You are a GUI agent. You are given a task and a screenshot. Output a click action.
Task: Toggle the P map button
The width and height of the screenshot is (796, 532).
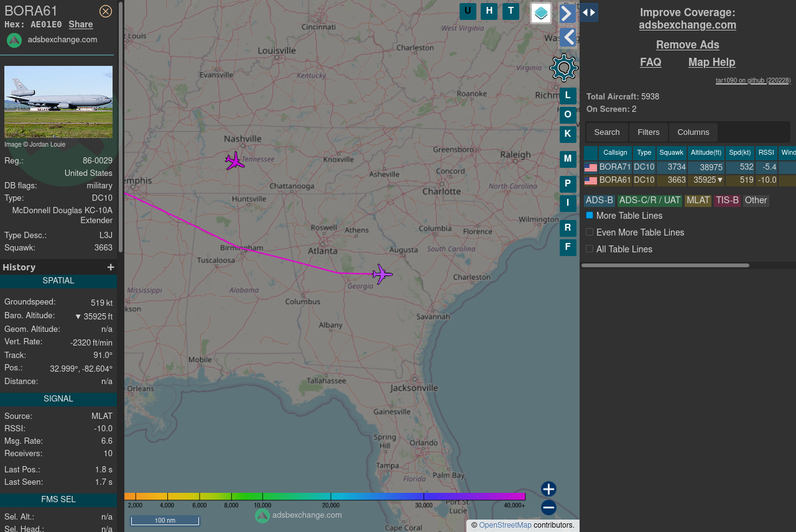tap(568, 184)
